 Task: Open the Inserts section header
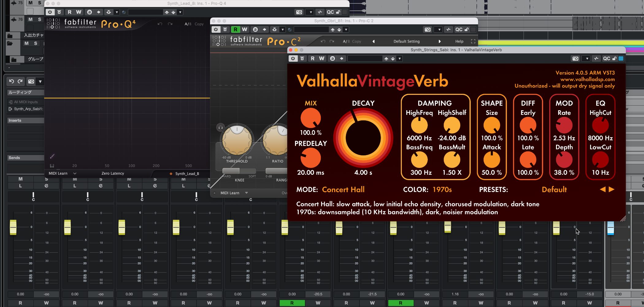(x=26, y=120)
